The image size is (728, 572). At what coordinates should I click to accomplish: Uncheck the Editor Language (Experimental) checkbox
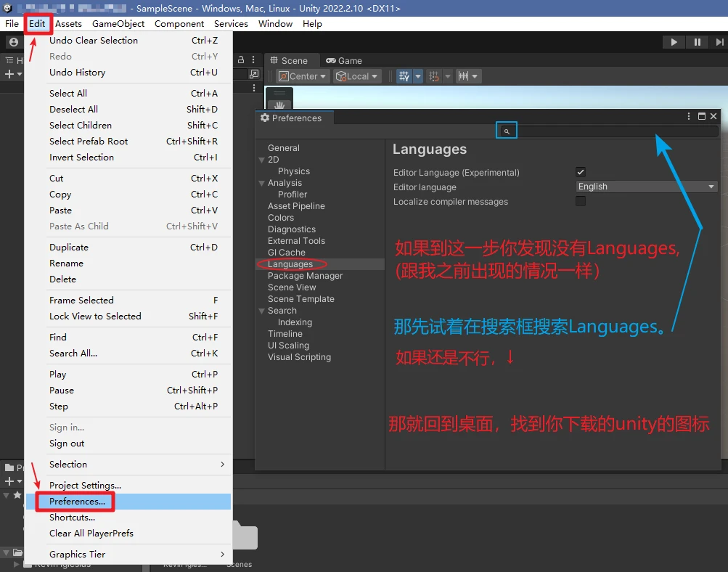581,172
